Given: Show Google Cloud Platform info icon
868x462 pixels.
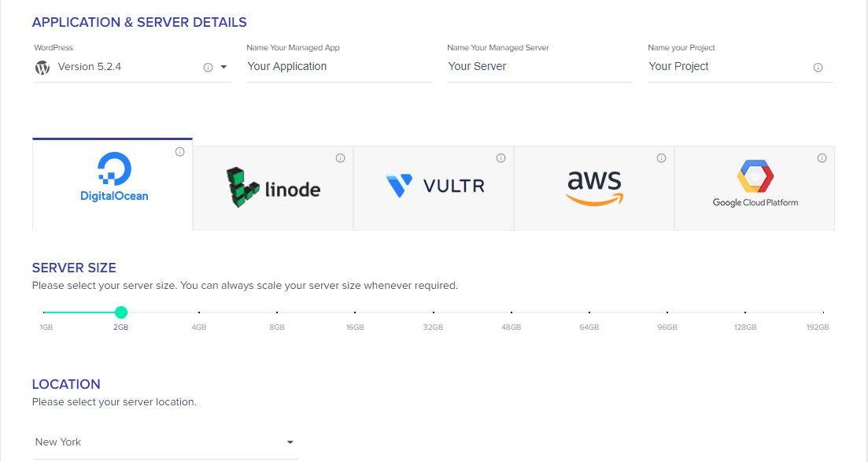Looking at the screenshot, I should tap(822, 158).
